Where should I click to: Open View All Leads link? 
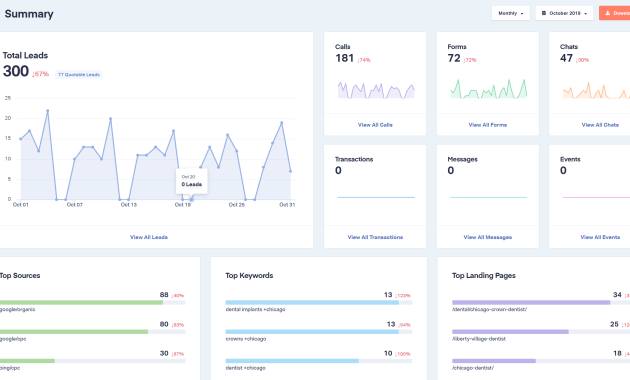[149, 237]
